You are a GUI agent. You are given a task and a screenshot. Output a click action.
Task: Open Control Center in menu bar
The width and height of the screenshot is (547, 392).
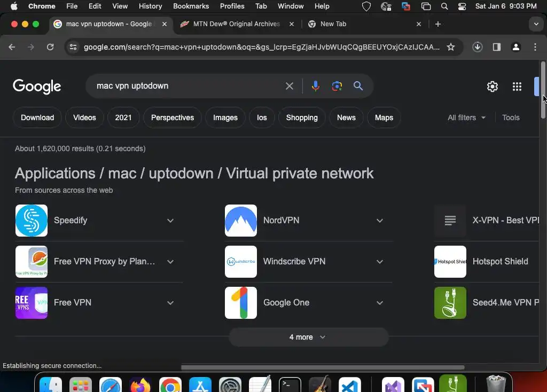(x=462, y=6)
